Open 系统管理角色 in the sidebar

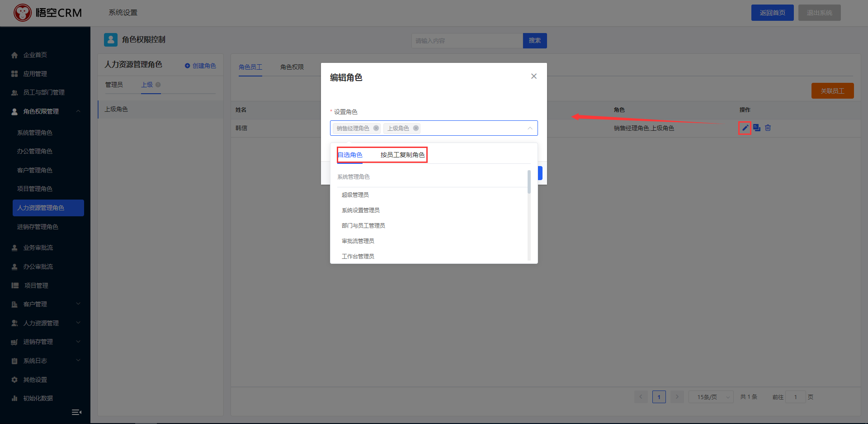(35, 133)
